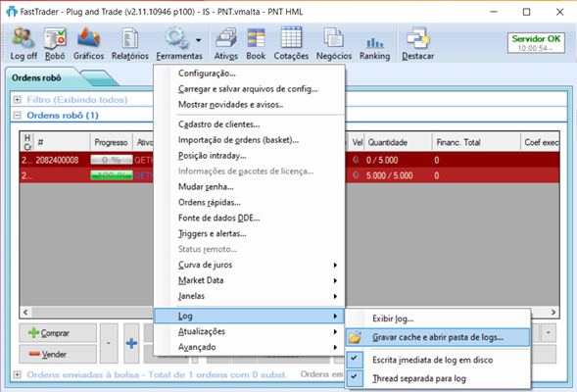Screen dimensions: 577x392
Task: Select Ordens rápidas... menu item
Action: (249, 203)
